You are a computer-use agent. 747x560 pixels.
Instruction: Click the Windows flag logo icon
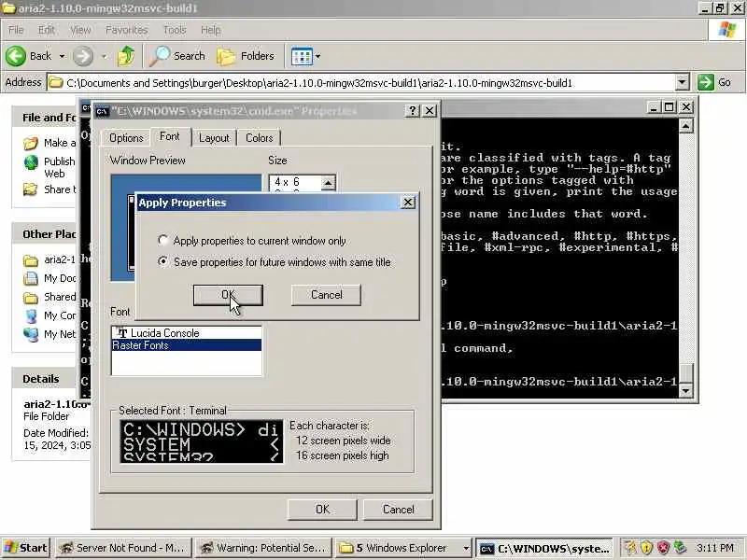click(x=726, y=30)
